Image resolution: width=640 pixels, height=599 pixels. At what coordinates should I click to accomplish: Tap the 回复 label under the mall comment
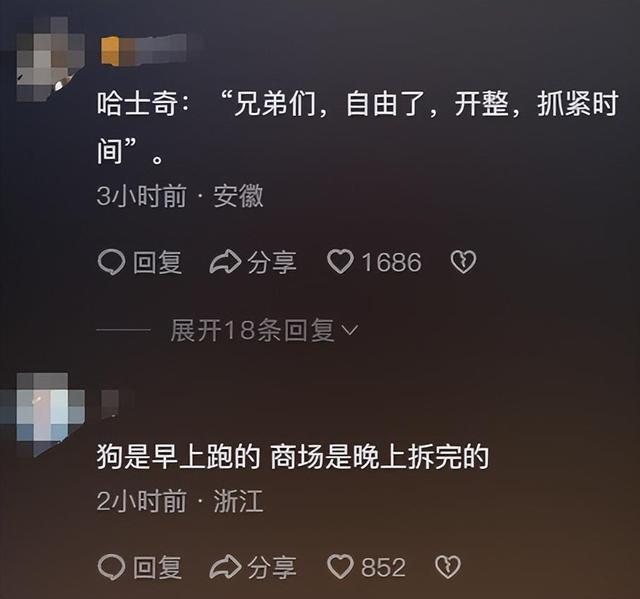(x=158, y=568)
